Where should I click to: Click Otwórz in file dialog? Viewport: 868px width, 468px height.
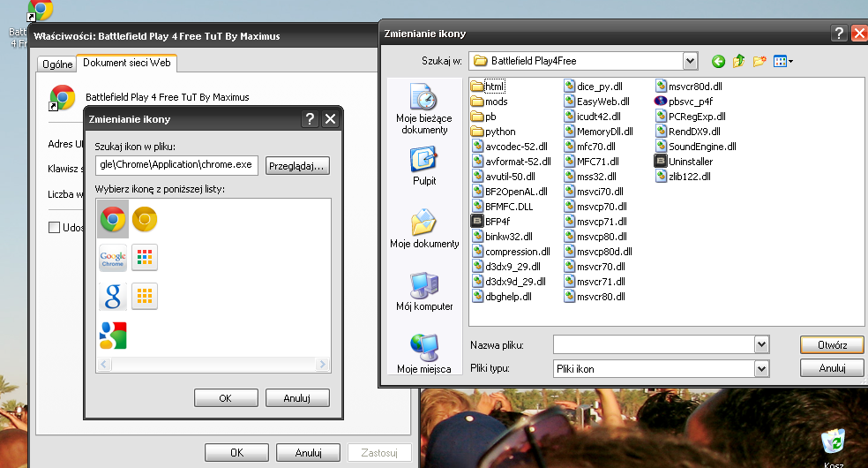(x=832, y=344)
